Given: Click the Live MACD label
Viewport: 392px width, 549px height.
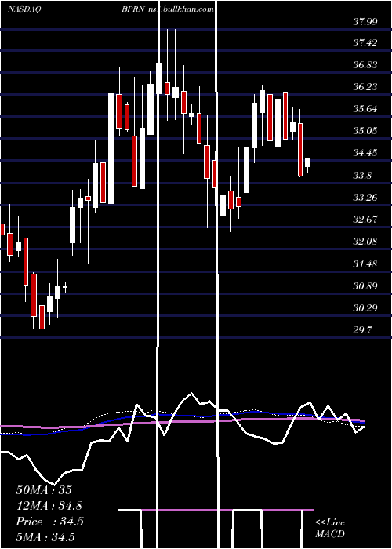Looking at the screenshot, I should (330, 528).
